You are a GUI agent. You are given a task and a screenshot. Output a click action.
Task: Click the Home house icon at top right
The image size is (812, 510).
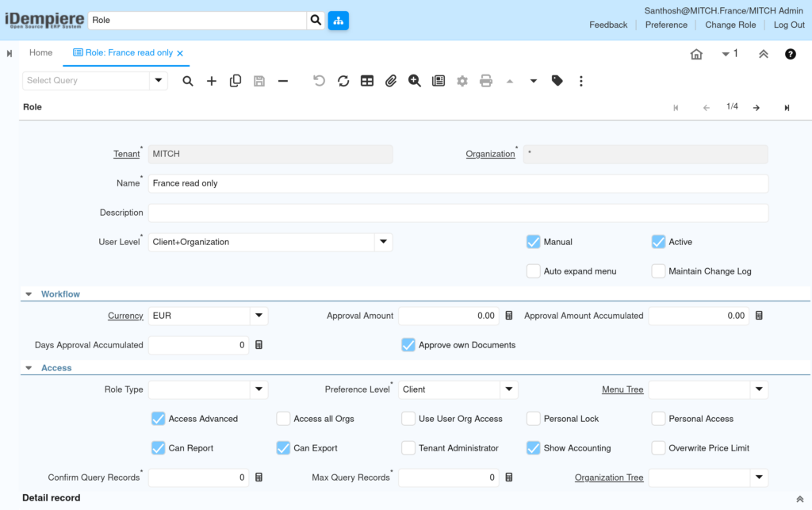point(696,54)
